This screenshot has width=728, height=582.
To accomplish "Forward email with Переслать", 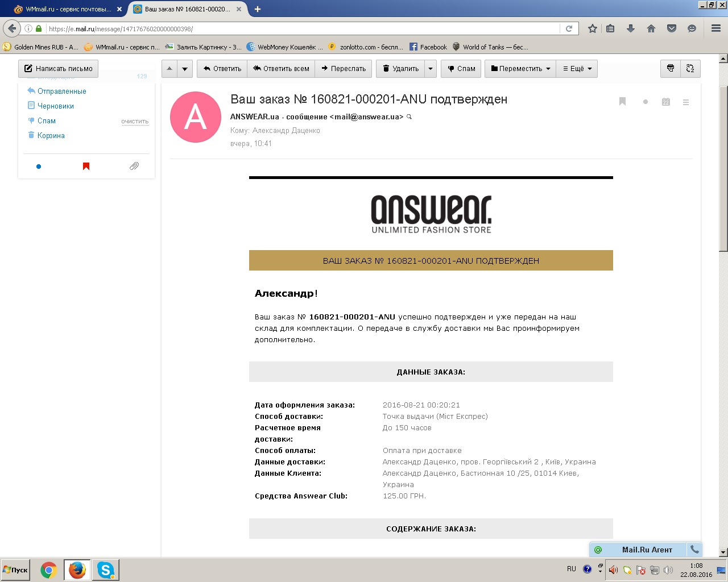I will click(344, 69).
